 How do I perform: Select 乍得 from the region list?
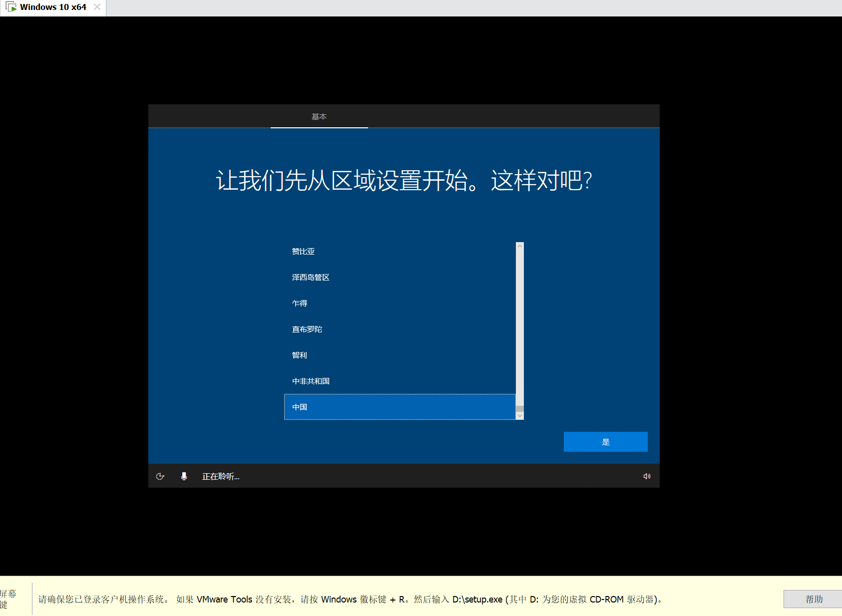click(x=400, y=304)
